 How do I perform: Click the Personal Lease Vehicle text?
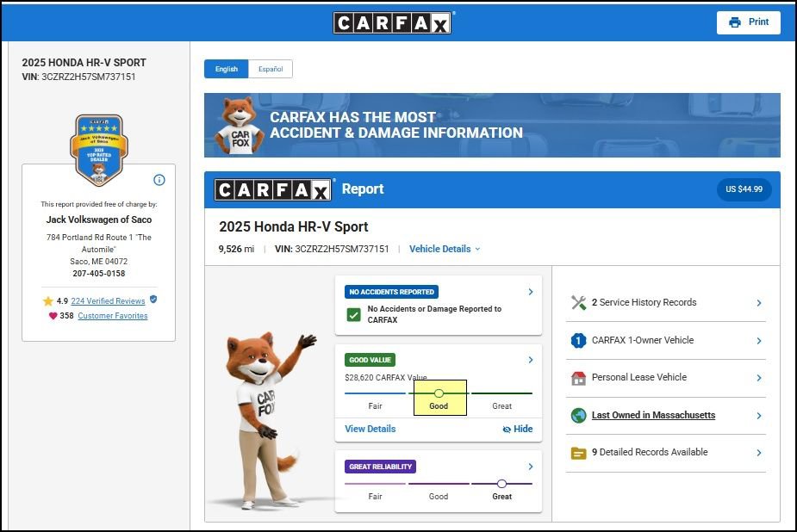tap(639, 377)
